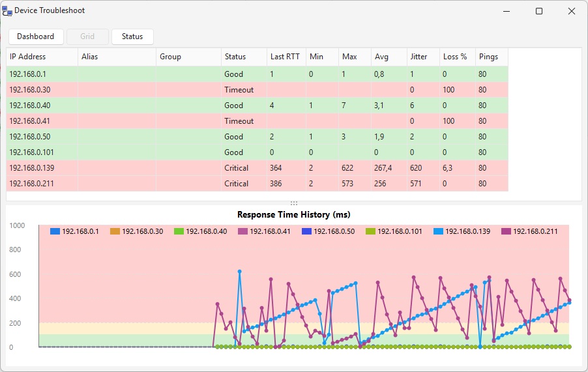Toggle 192.168.0.30 orange legend swatch
This screenshot has width=588, height=372.
click(x=116, y=231)
